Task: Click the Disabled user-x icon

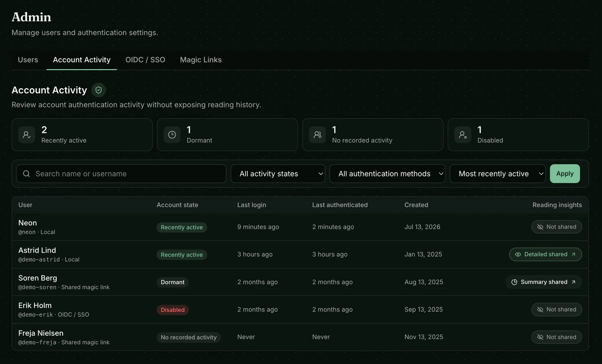Action: (463, 134)
